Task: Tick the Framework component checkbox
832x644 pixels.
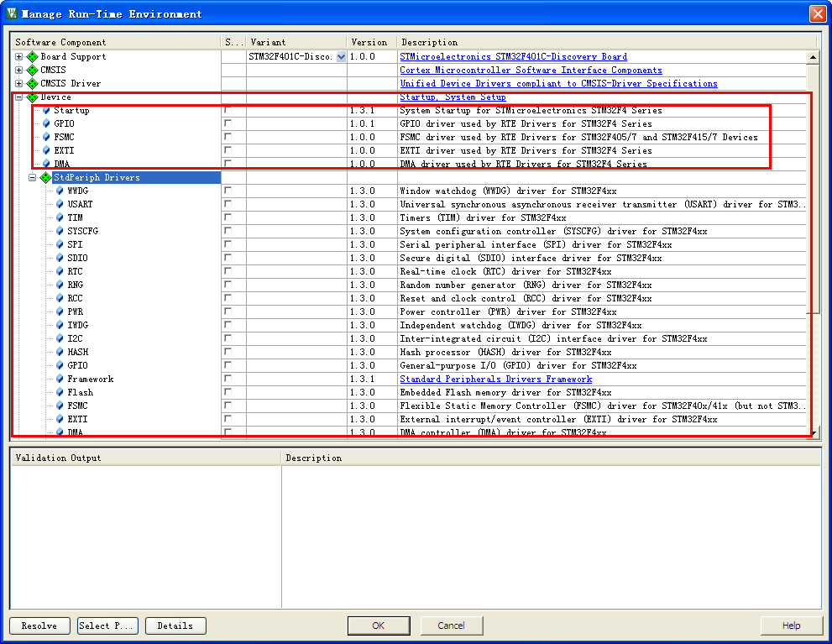Action: (x=228, y=378)
